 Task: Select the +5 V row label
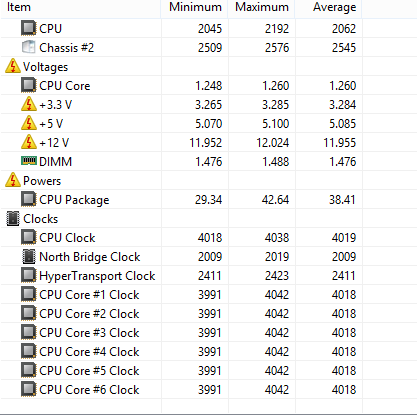pos(51,123)
